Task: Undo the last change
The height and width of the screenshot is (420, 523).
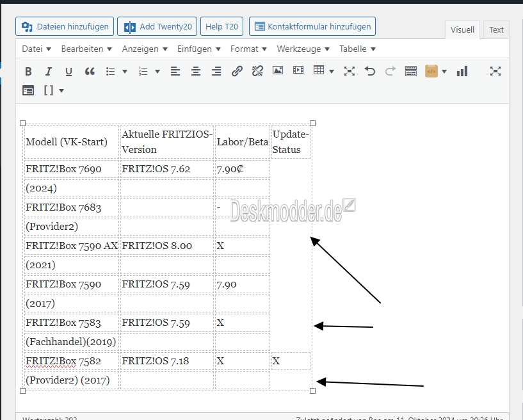Action: coord(370,71)
